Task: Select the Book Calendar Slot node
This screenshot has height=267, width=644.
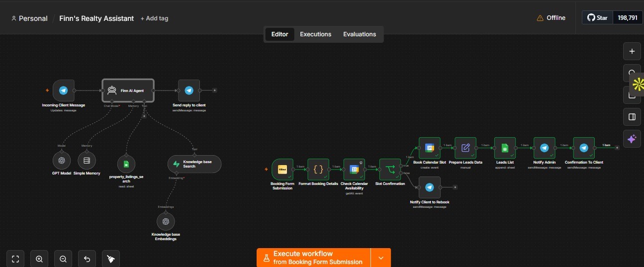Action: pos(430,148)
